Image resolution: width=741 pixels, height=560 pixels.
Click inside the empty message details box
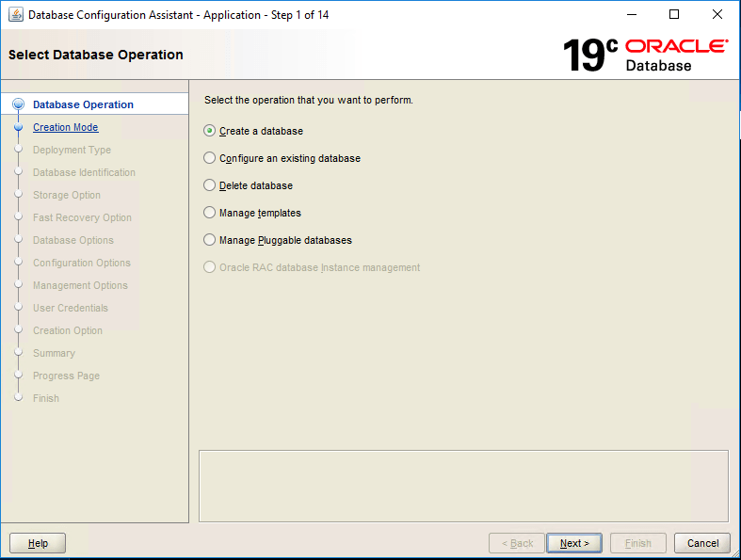[463, 487]
